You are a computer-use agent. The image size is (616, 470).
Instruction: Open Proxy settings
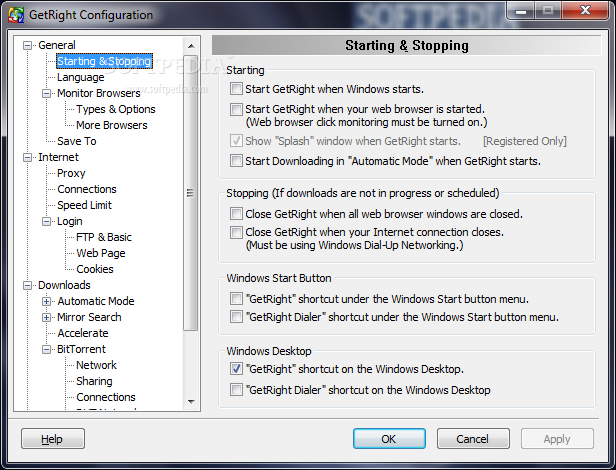[71, 173]
